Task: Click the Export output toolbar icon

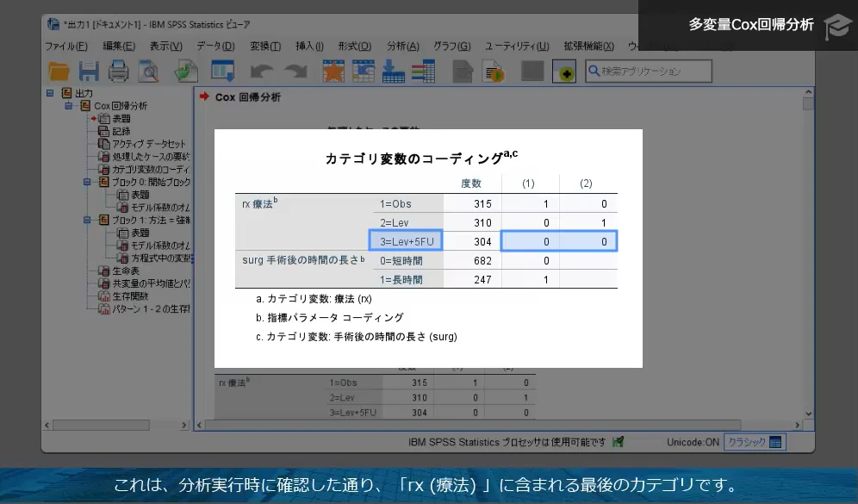Action: 186,72
